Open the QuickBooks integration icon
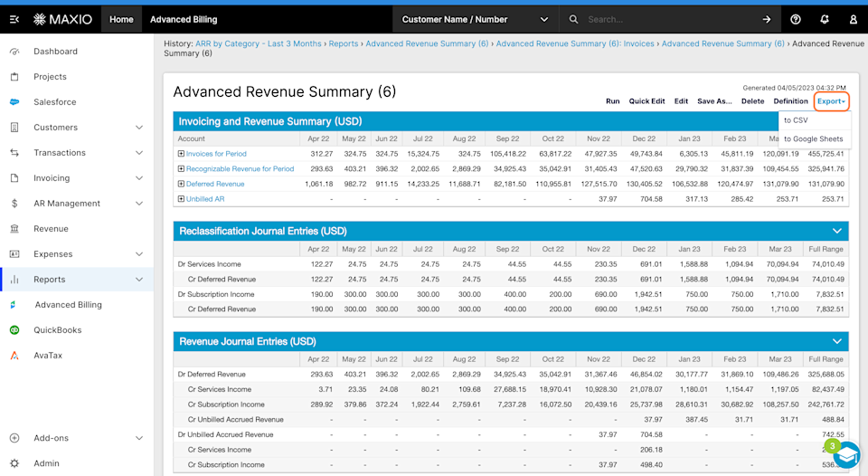 (14, 330)
